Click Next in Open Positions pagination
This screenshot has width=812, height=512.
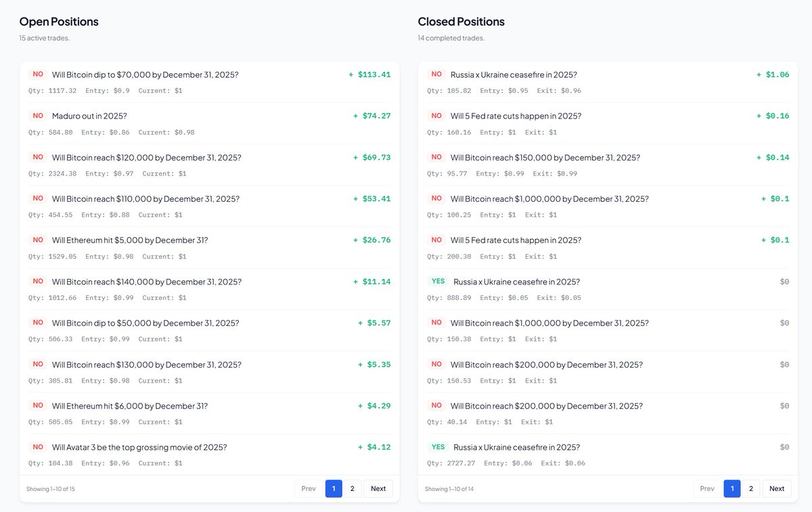point(378,488)
